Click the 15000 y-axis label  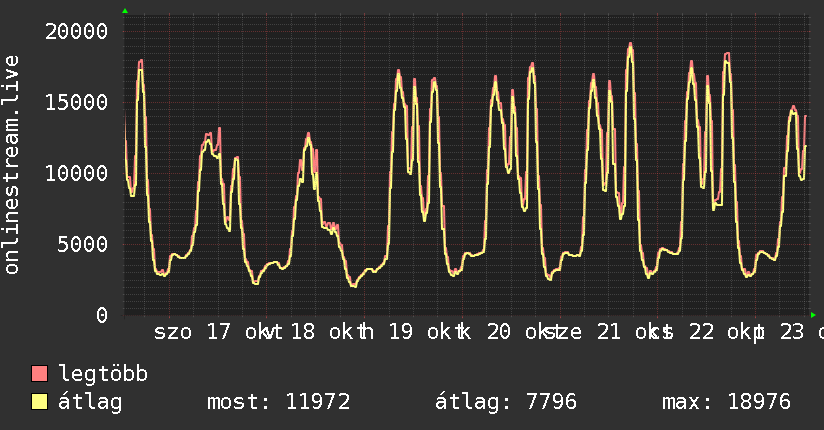[x=76, y=102]
